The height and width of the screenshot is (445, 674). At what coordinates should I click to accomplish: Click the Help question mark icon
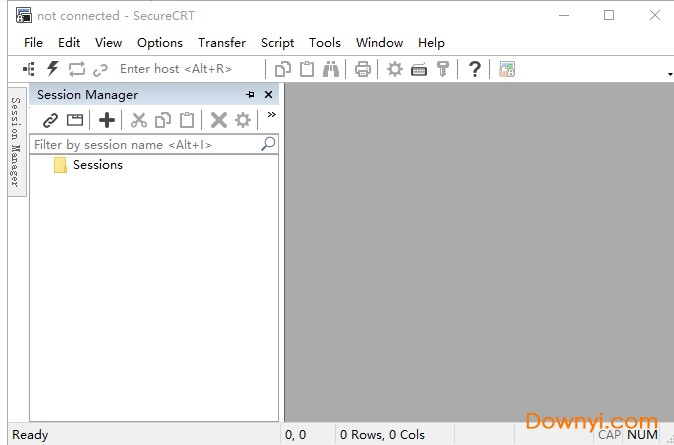[474, 69]
